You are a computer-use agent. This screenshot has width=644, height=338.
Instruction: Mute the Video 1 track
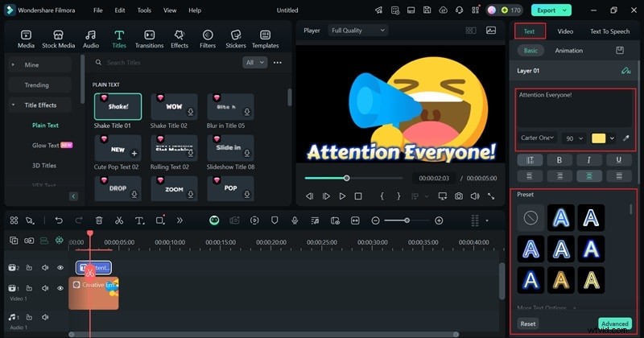[x=45, y=288]
